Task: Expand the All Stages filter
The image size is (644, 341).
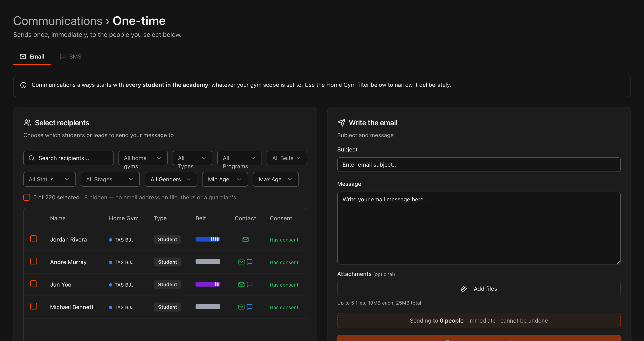Action: (110, 180)
